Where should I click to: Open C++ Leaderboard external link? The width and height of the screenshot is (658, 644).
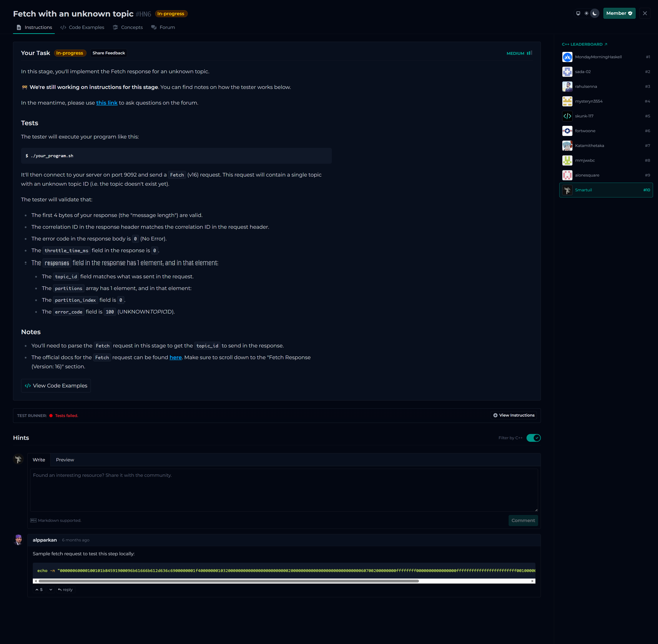pyautogui.click(x=584, y=44)
